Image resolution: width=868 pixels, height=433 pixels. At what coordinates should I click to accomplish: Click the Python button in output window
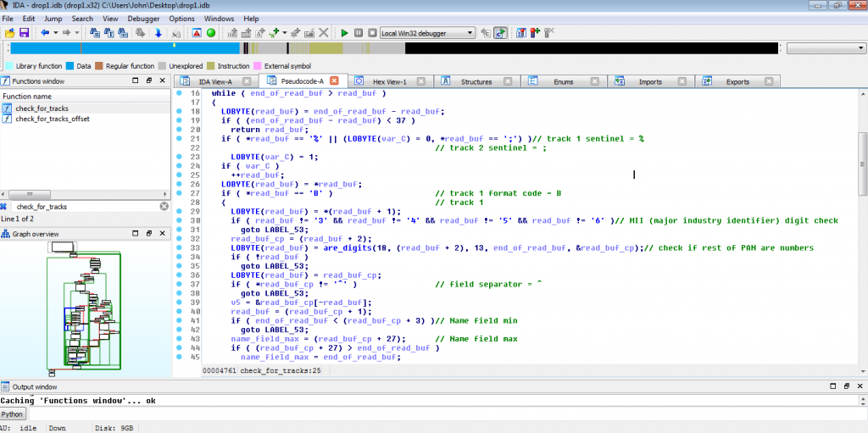(13, 414)
